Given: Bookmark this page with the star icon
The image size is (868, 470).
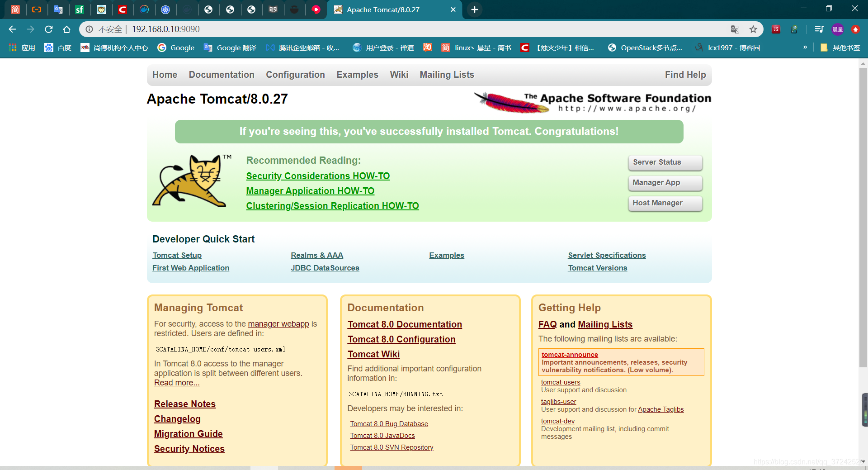Looking at the screenshot, I should coord(753,29).
